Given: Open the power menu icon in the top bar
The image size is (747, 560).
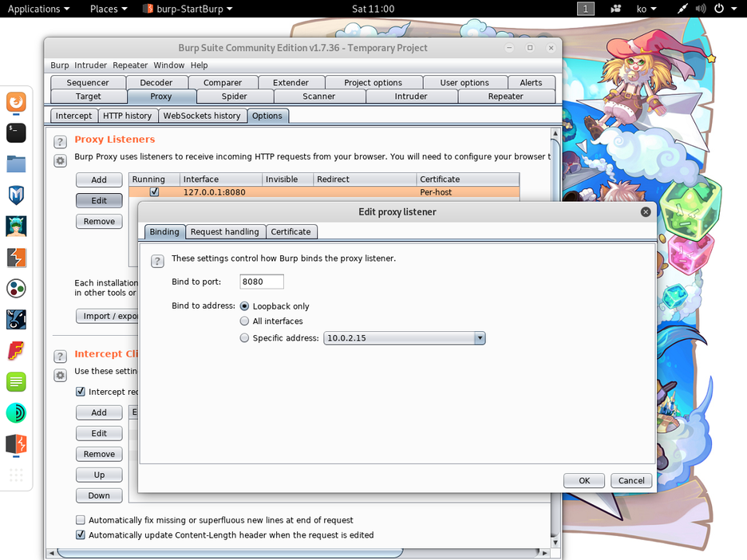Looking at the screenshot, I should (x=719, y=9).
